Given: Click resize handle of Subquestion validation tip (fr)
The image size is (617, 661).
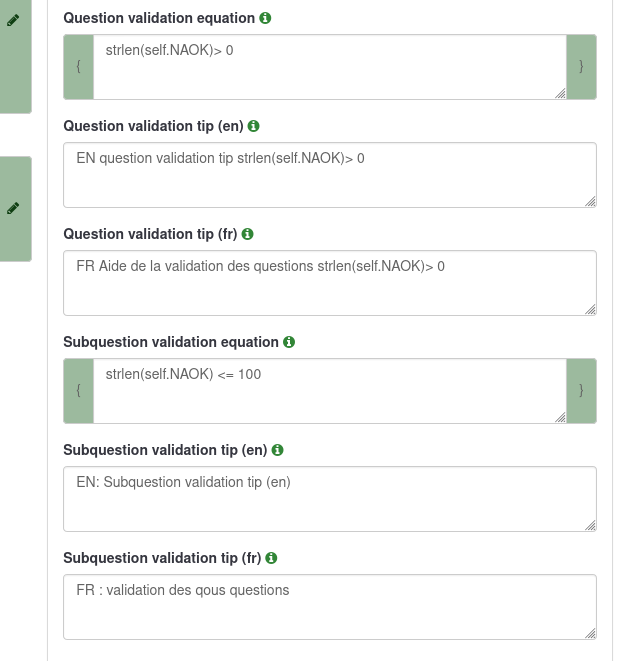Looking at the screenshot, I should pos(590,633).
